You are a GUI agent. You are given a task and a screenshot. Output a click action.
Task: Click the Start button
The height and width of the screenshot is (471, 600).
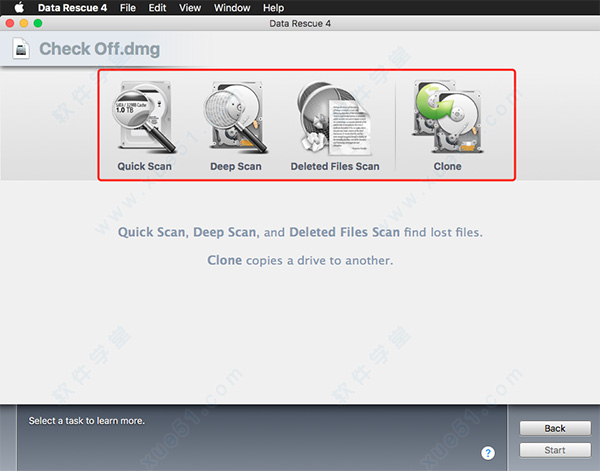(x=555, y=450)
